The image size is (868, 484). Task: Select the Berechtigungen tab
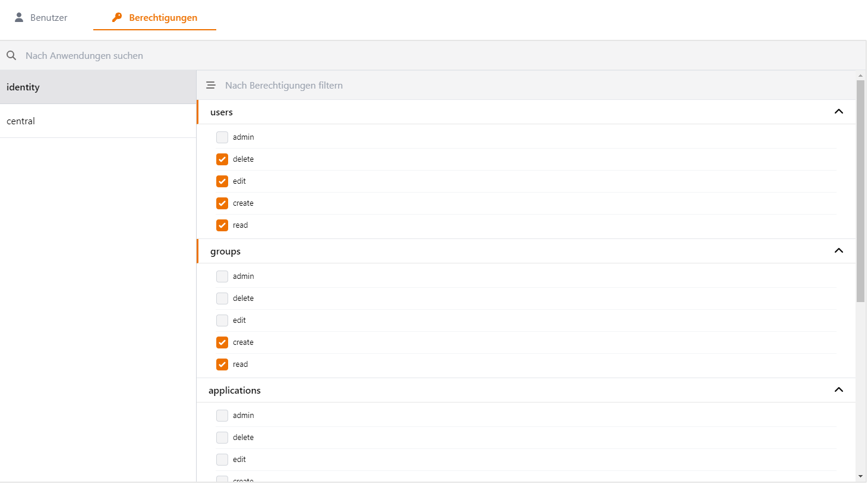155,18
